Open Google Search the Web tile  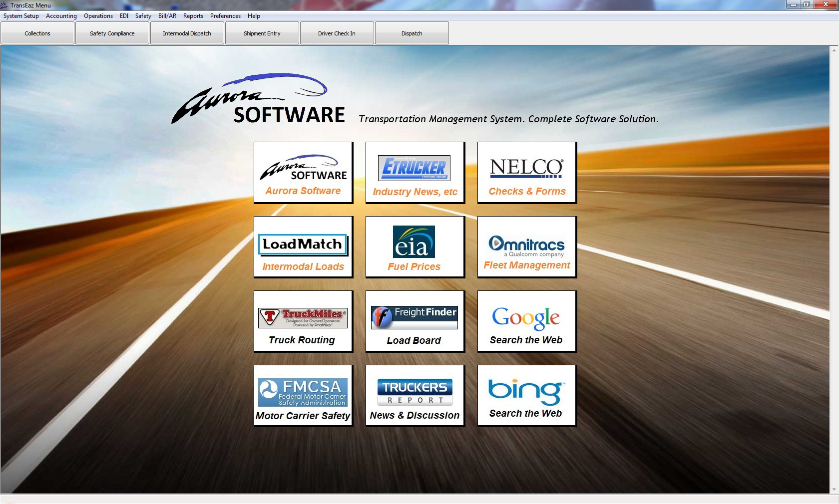pyautogui.click(x=527, y=321)
